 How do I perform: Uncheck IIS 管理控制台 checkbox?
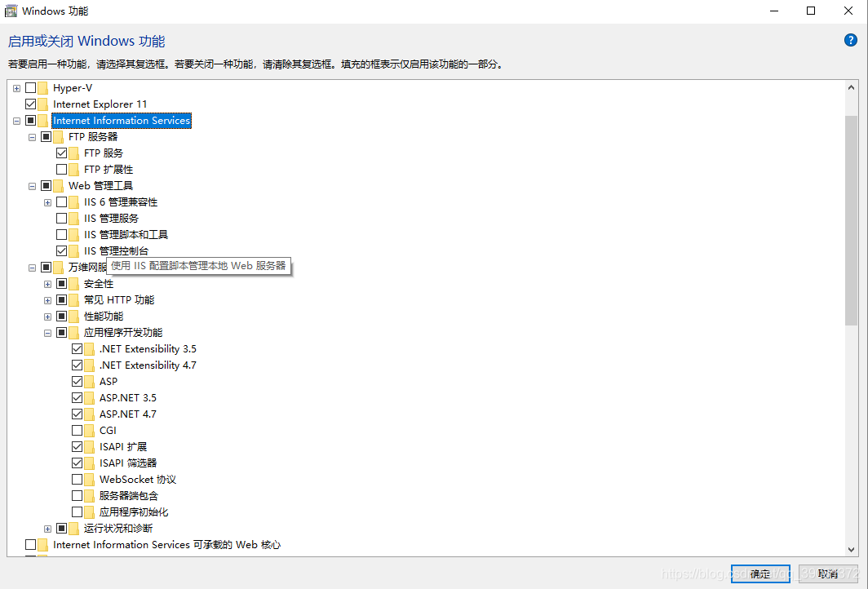(x=61, y=250)
